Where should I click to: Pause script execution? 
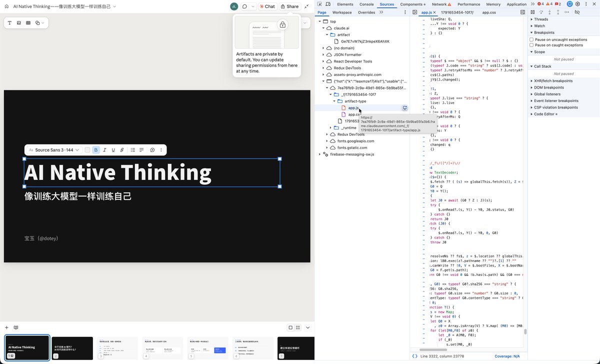(x=532, y=12)
